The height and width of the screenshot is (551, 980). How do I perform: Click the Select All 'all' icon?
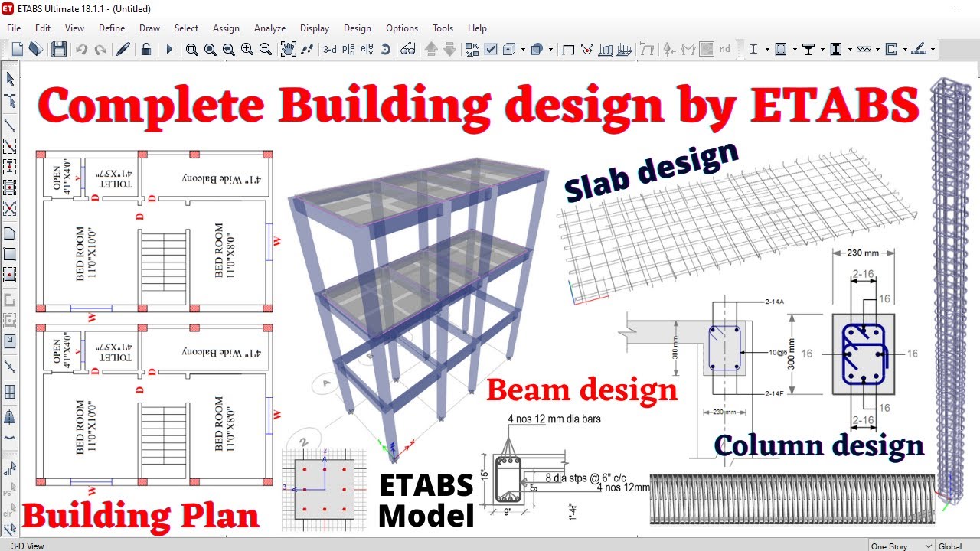[10, 468]
